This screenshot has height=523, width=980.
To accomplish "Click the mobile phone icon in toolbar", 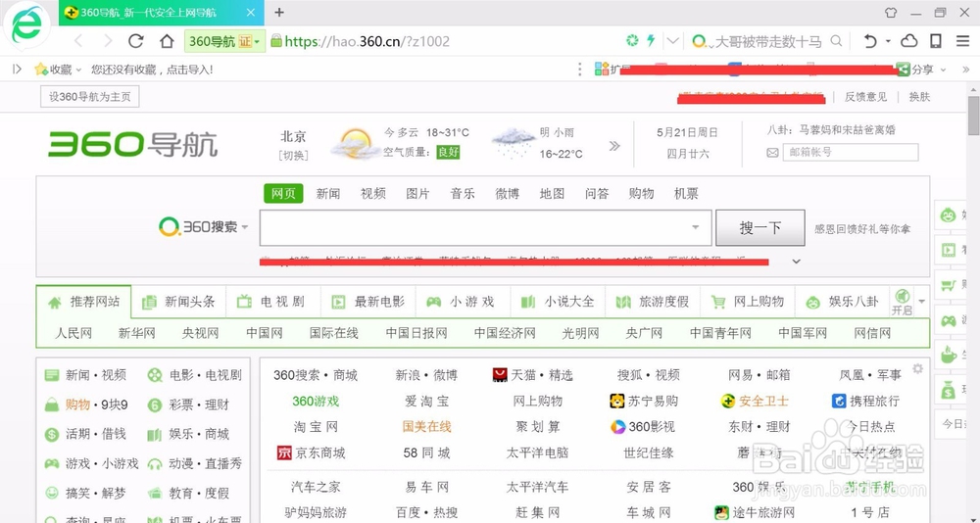I will point(936,41).
